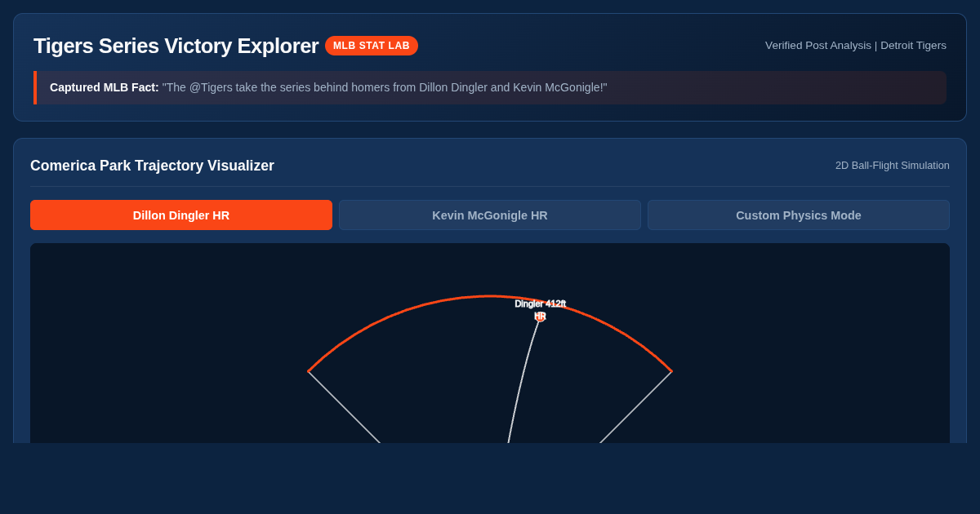
Task: Click Verified Post Analysis | Detroit Tigers text
Action: [x=856, y=46]
